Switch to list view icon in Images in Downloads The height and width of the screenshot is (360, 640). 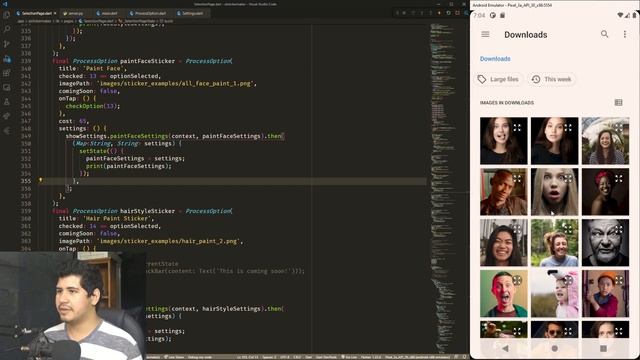pyautogui.click(x=618, y=102)
